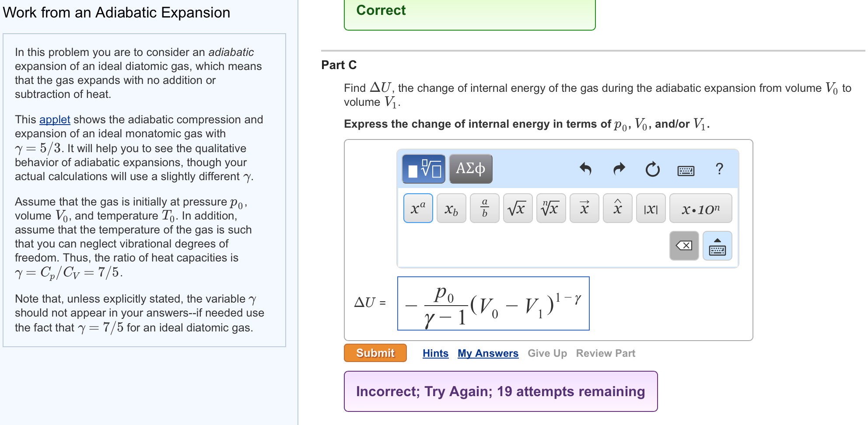Insert unit vector hat template
868x425 pixels.
tap(618, 208)
